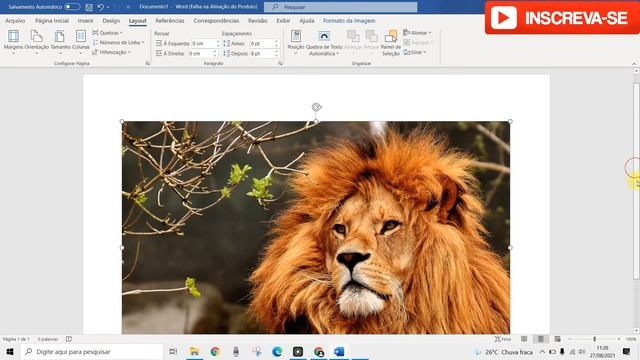Open Quebra de Texto Automática menu
This screenshot has height=360, width=640.
[324, 43]
